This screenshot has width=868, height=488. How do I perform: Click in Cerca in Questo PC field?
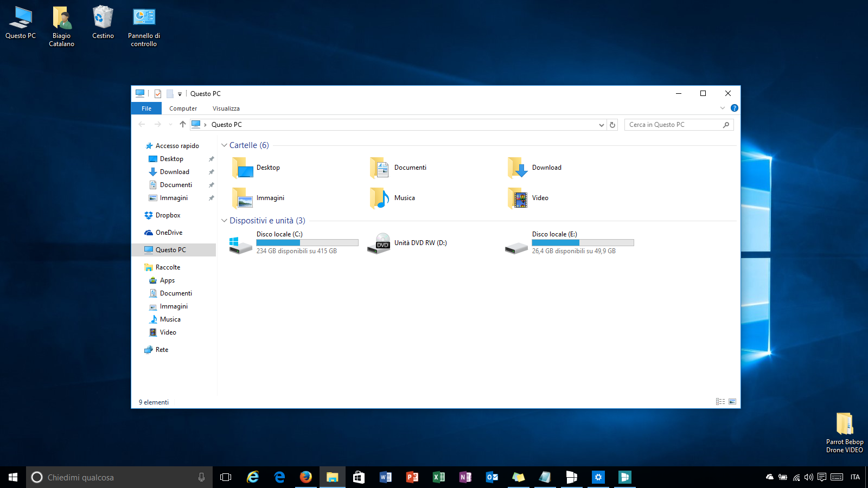[679, 125]
